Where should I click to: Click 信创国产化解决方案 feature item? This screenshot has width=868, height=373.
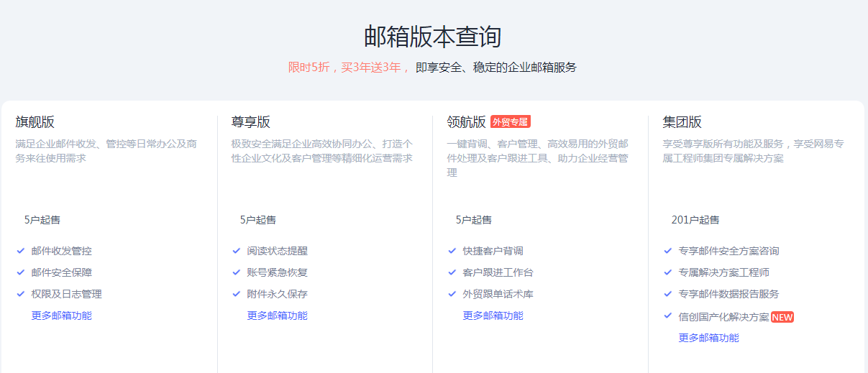pyautogui.click(x=723, y=316)
